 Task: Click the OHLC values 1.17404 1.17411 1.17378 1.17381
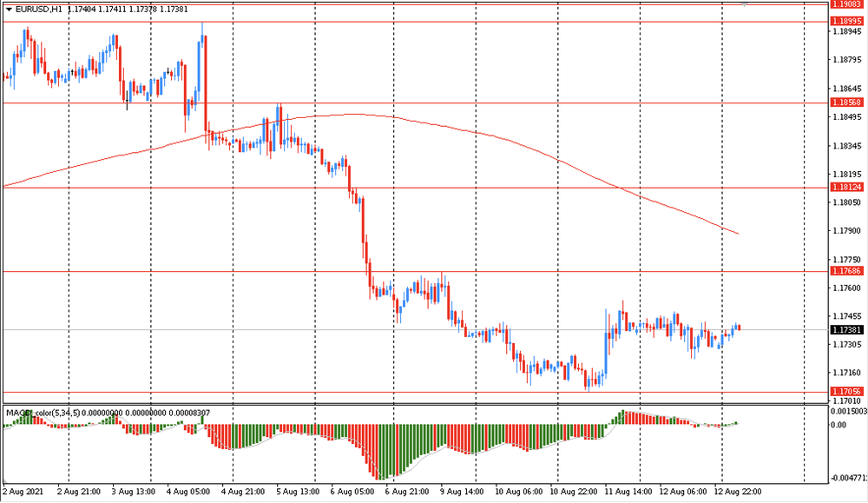(128, 10)
